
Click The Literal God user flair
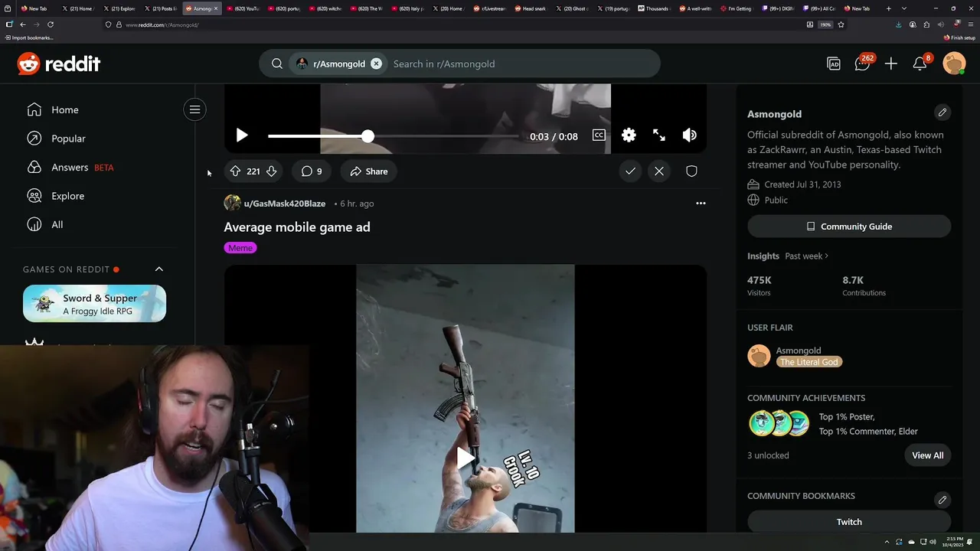click(809, 362)
